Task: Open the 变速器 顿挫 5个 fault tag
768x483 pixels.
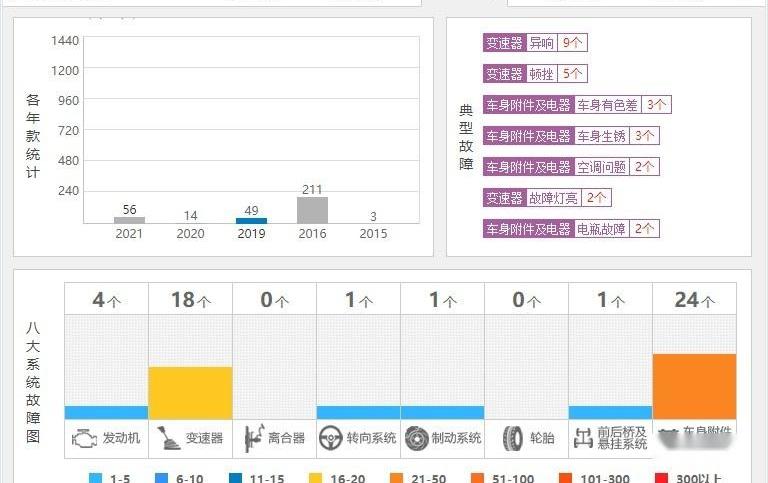Action: [x=535, y=74]
